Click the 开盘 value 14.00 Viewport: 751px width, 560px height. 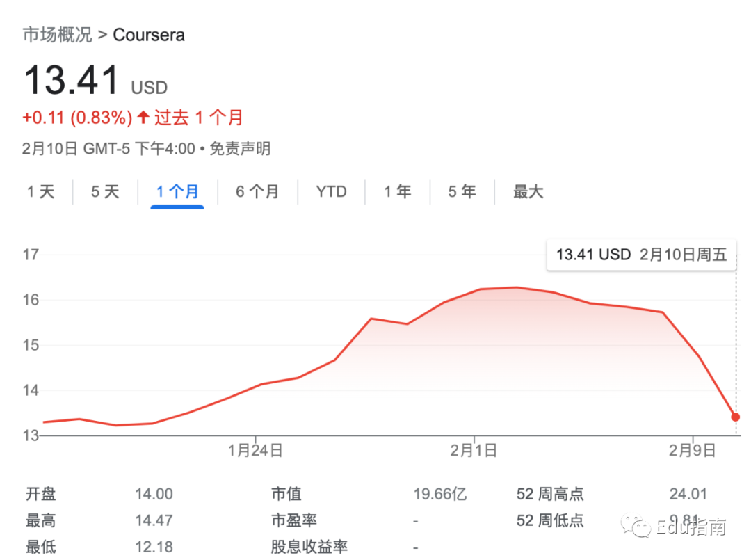tap(154, 494)
